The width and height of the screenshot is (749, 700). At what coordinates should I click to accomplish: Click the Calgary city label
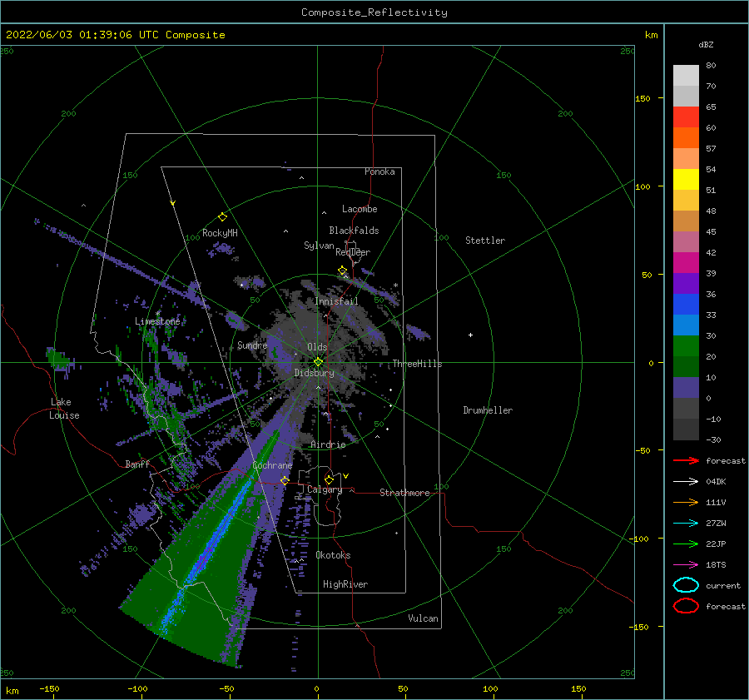coord(325,489)
